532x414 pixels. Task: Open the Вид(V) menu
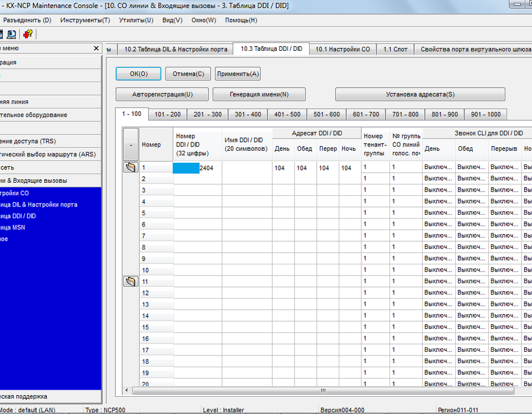click(x=173, y=20)
